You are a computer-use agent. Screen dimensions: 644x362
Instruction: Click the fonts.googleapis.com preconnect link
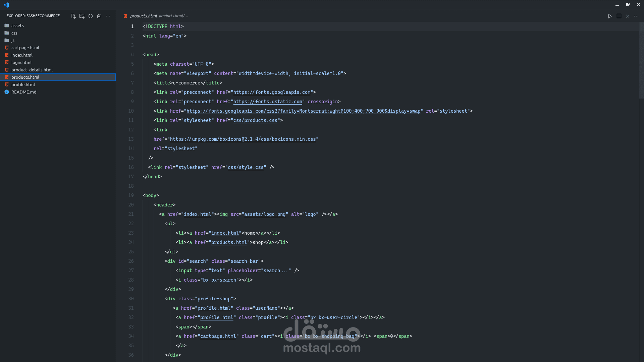coord(272,92)
